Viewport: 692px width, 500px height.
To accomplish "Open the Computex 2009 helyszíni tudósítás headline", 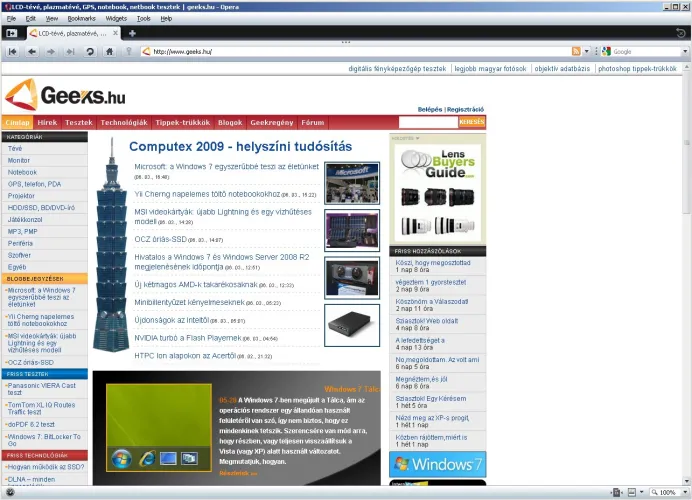I will point(241,146).
